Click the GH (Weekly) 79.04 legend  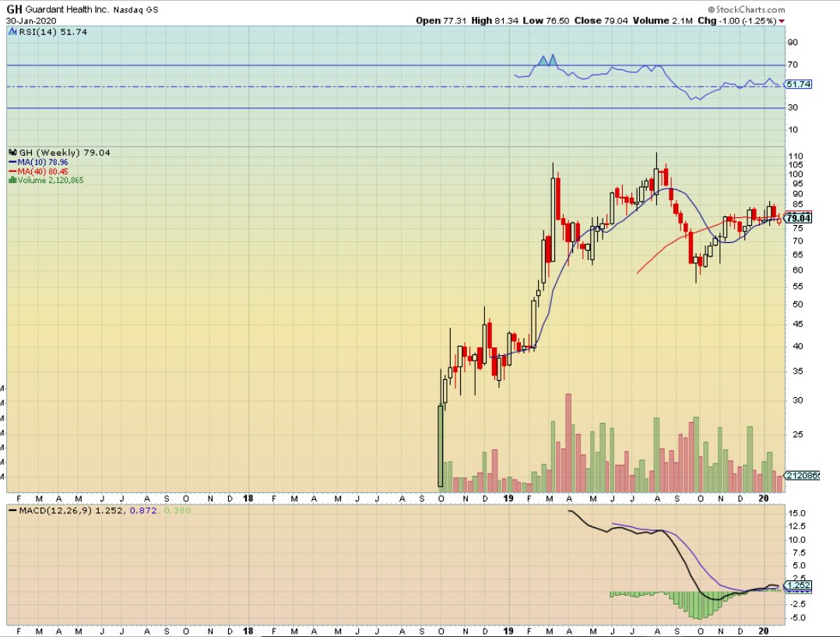[65, 153]
